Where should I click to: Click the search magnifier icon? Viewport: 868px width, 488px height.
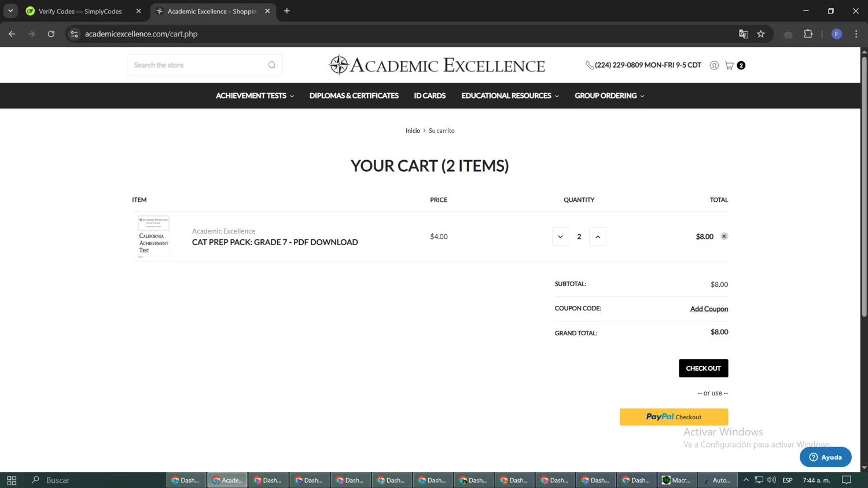(x=272, y=65)
